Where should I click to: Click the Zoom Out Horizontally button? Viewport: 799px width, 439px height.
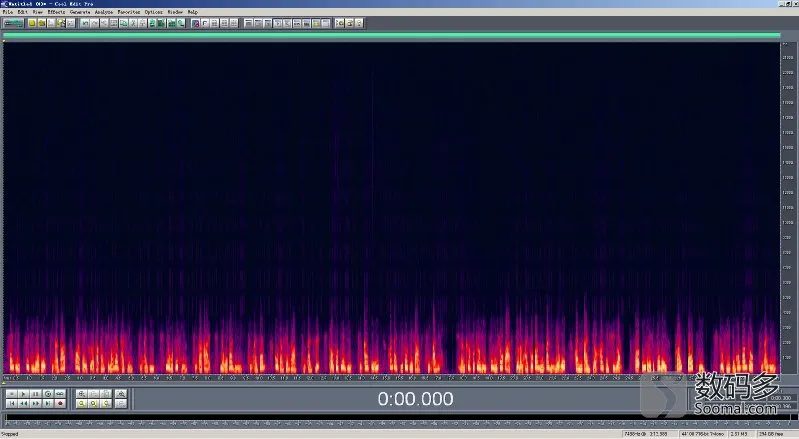94,394
